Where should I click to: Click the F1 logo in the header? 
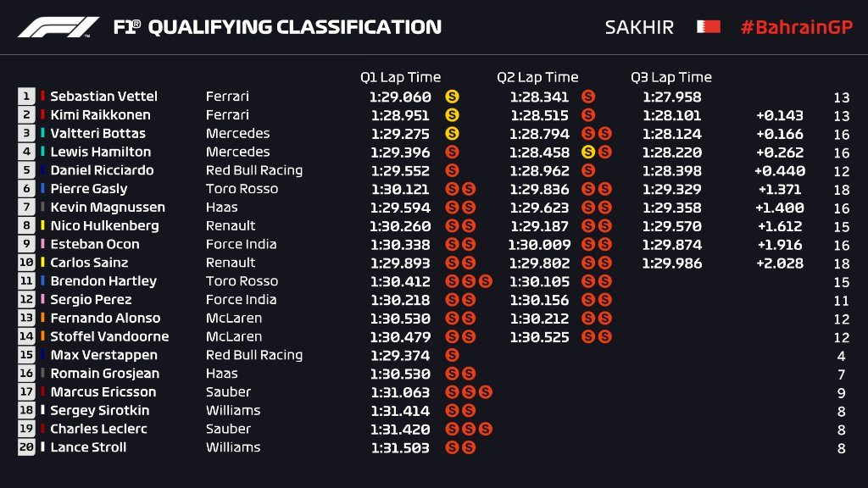tap(58, 27)
